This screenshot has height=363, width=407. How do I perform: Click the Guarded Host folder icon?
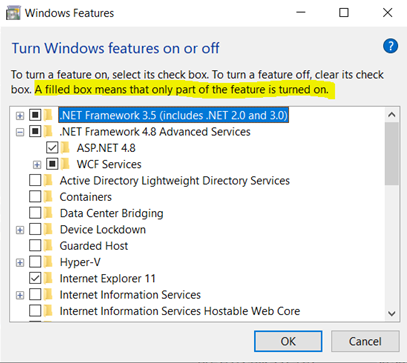point(49,246)
